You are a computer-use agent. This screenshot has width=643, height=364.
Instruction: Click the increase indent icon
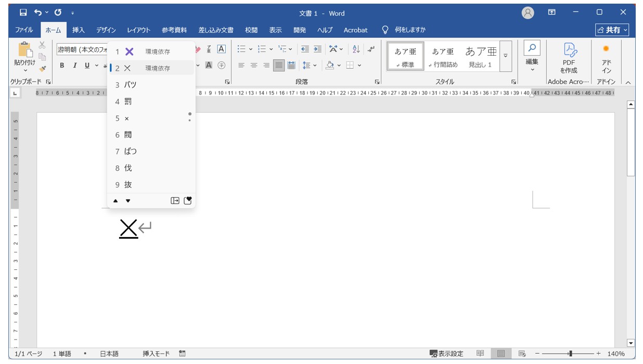(317, 49)
